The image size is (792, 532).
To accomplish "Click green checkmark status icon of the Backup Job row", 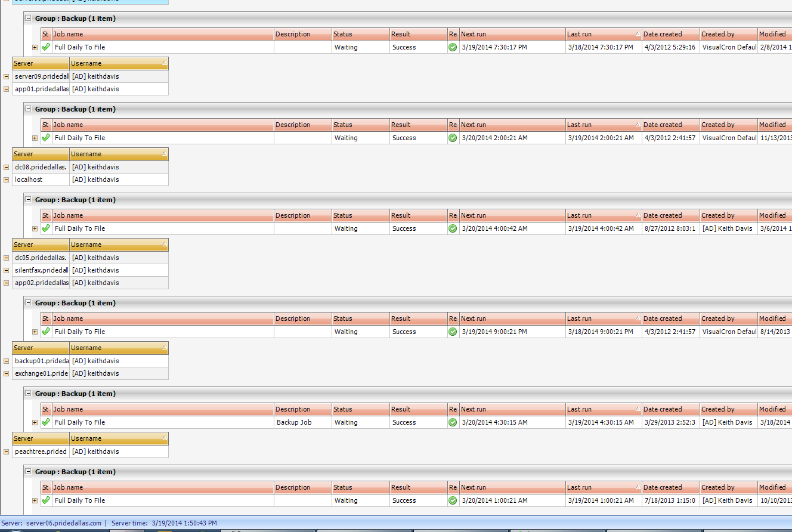I will 46,422.
